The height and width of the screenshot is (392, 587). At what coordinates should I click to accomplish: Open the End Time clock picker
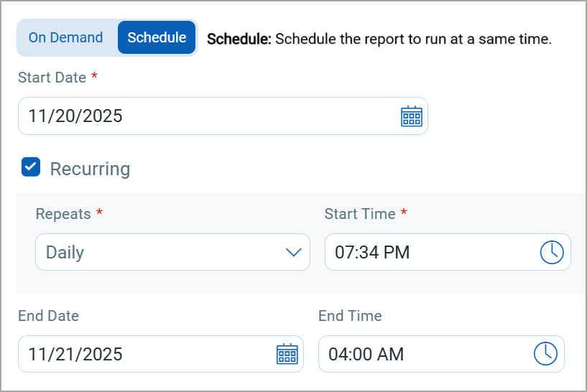click(545, 354)
